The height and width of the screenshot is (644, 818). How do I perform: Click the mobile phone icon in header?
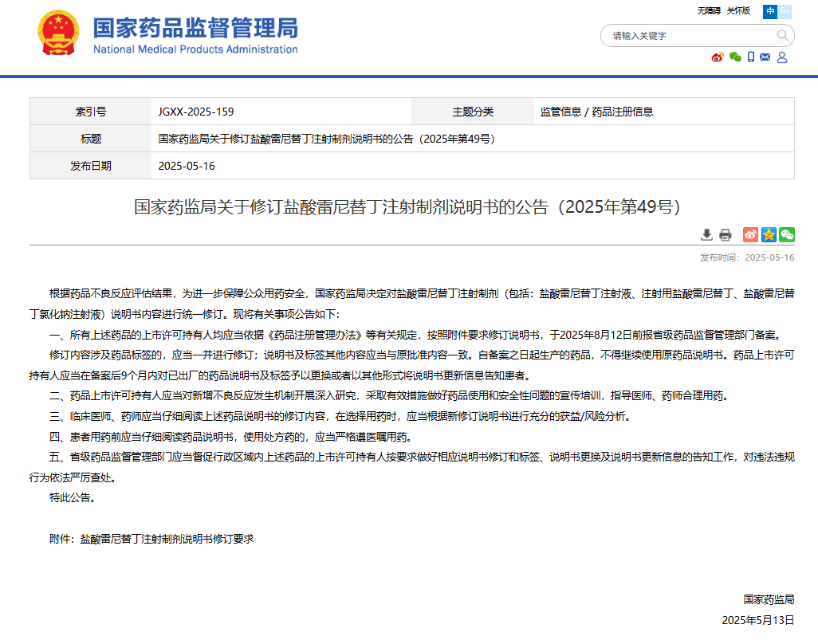point(750,57)
